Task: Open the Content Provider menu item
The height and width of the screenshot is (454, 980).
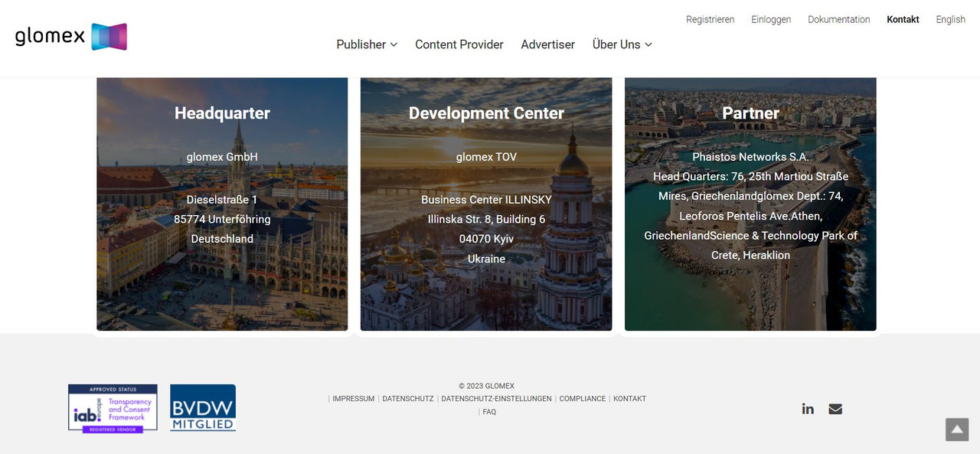Action: pos(459,44)
